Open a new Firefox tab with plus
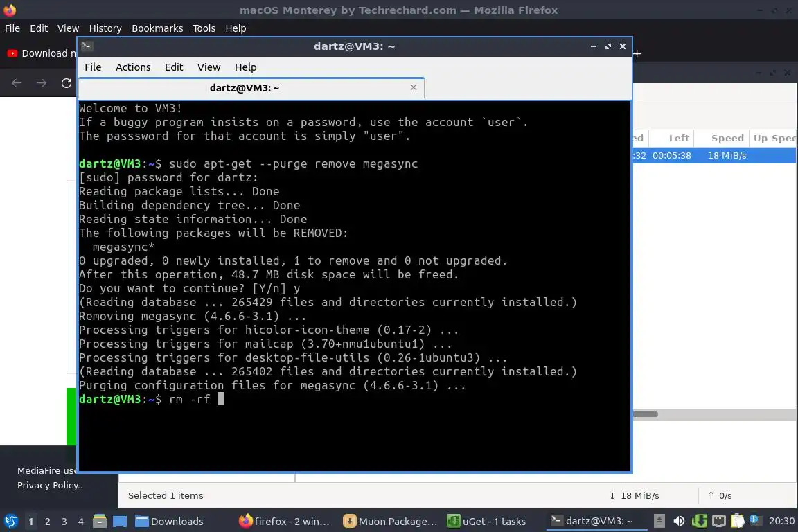Viewport: 798px width, 532px height. tap(637, 53)
